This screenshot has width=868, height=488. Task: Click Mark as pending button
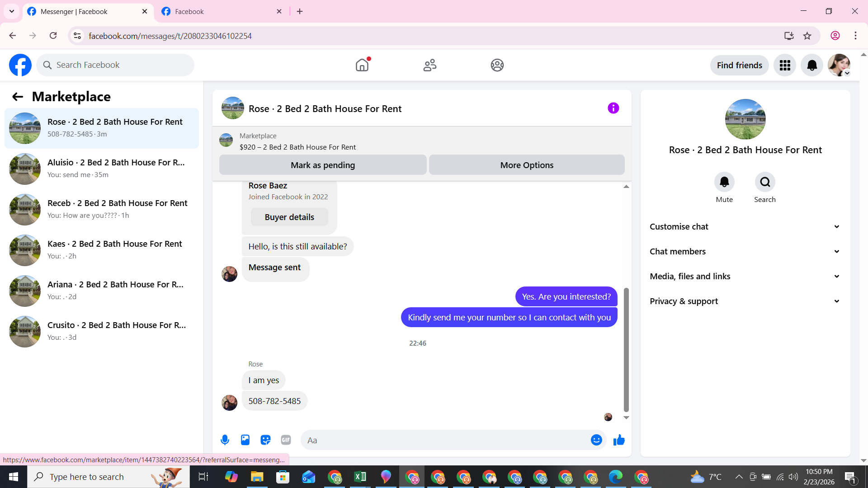[323, 165]
